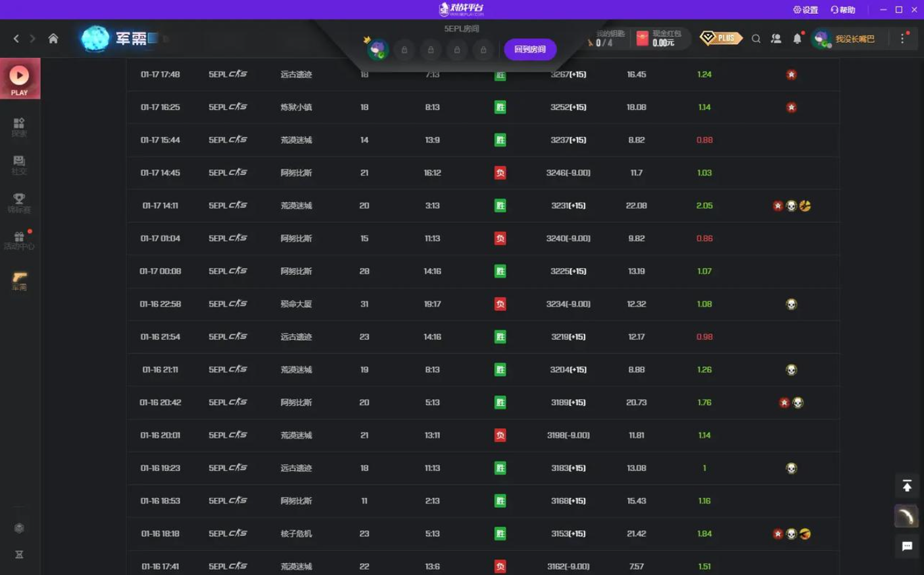Open the match dated 01-16 21:11
The image size is (924, 575).
[483, 370]
